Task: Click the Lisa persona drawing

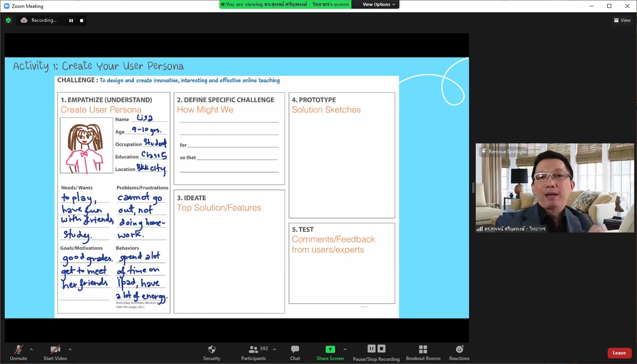Action: tap(86, 145)
